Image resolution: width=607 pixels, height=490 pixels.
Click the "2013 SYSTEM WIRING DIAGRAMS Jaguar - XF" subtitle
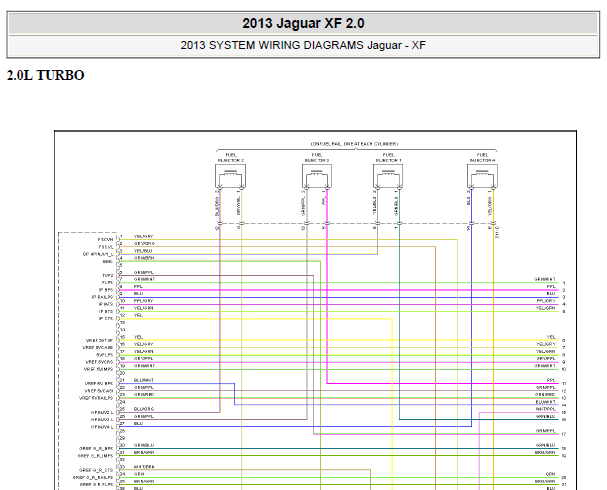[x=303, y=45]
